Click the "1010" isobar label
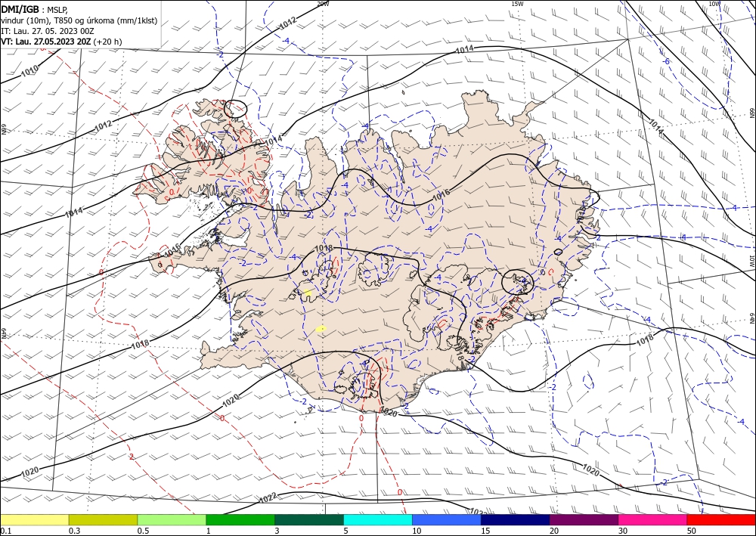Screen dimensions: 756x536 (30, 71)
